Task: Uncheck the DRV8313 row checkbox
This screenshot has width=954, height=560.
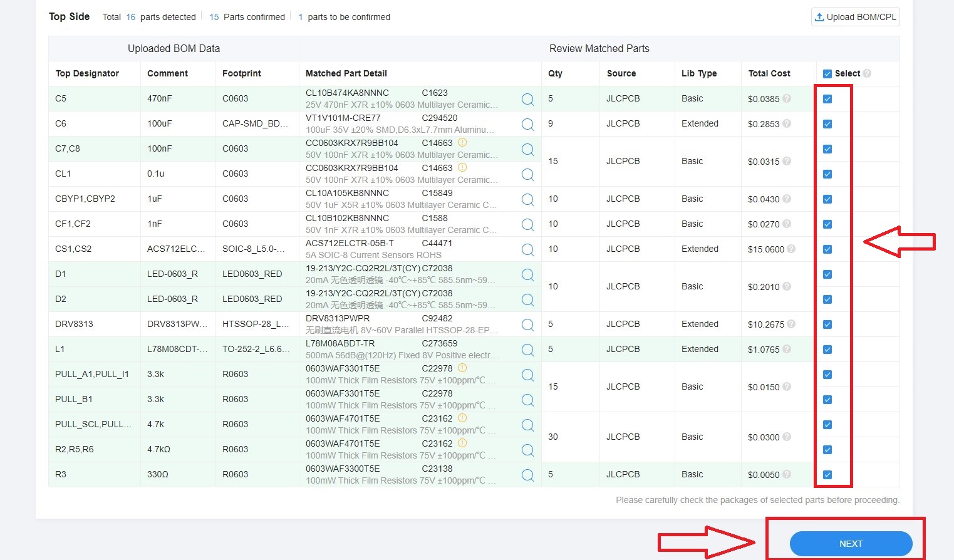Action: [827, 324]
